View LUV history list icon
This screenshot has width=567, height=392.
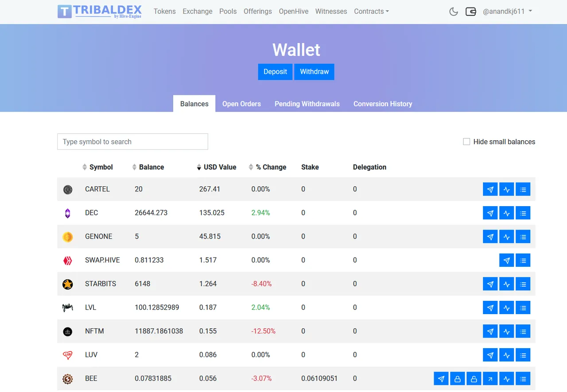pyautogui.click(x=523, y=355)
